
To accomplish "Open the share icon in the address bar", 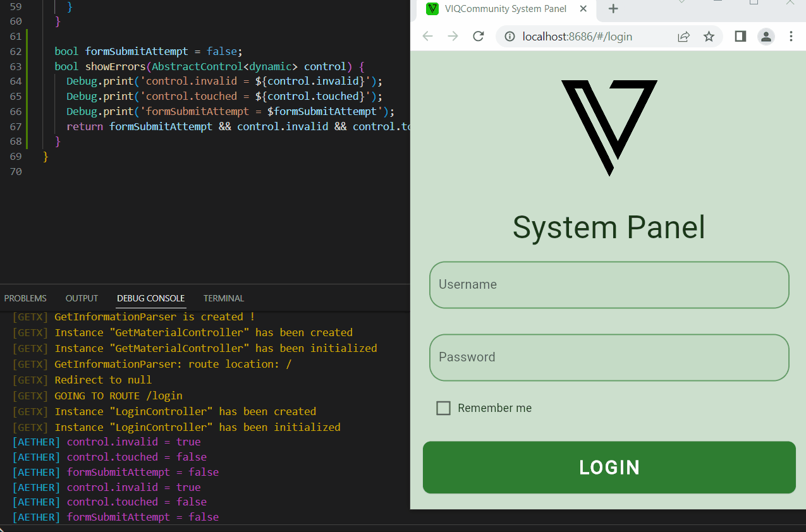I will coord(683,36).
